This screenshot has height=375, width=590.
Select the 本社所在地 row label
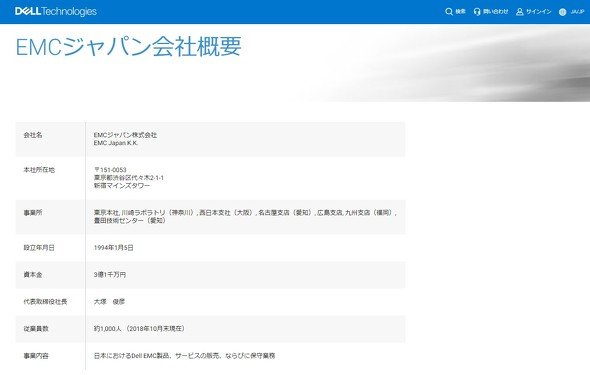[x=39, y=170]
